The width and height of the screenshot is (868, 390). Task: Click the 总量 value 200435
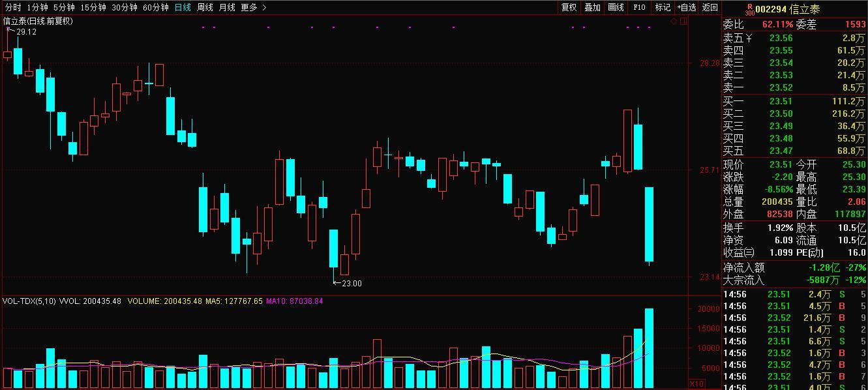point(777,202)
